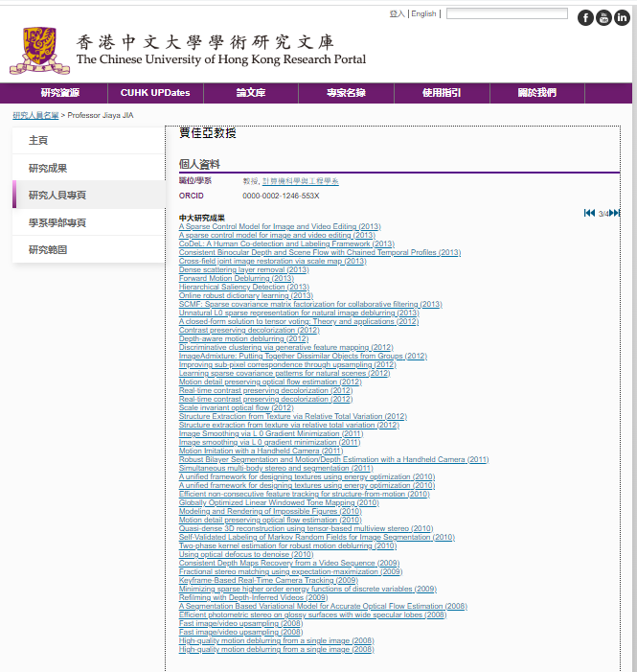
Task: Open the 關於我們 navigation menu
Action: [x=536, y=93]
